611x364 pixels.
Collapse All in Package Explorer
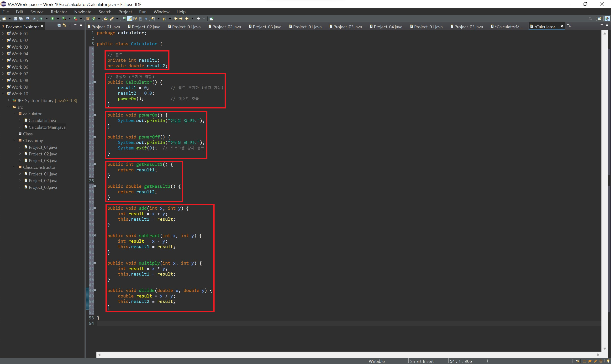[59, 25]
